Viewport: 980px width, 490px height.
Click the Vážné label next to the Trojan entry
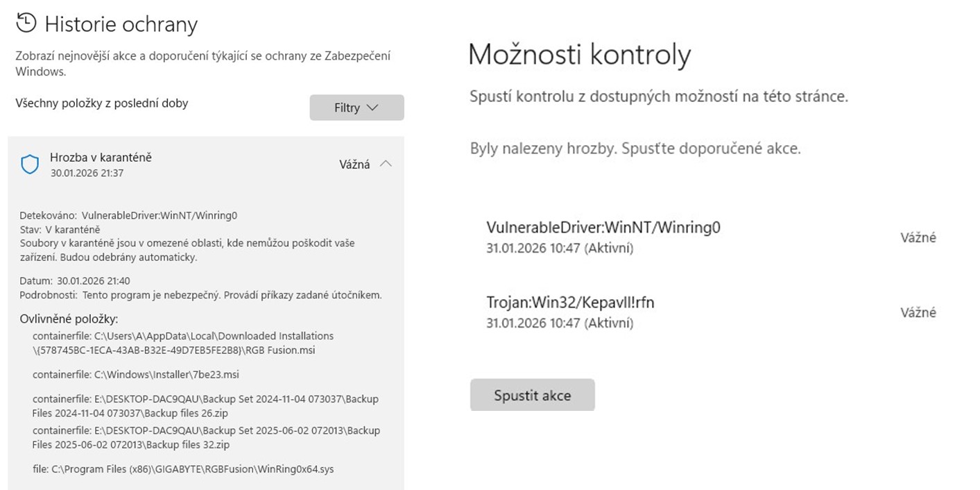coord(918,312)
